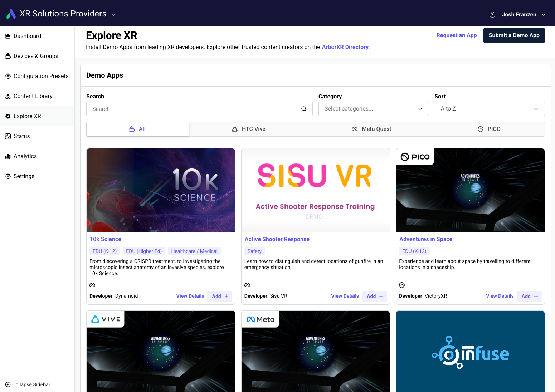Switch to the PICO tab
The height and width of the screenshot is (392, 555).
point(489,129)
